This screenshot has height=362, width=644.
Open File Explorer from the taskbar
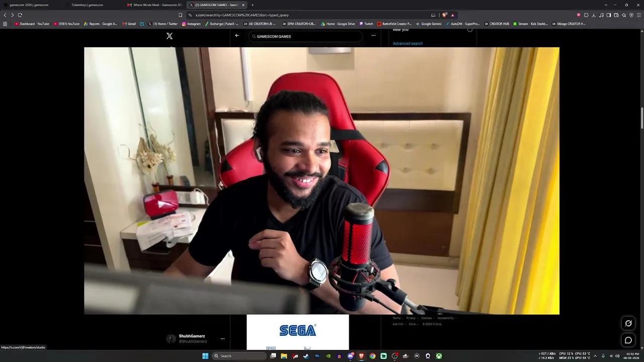[x=284, y=356]
